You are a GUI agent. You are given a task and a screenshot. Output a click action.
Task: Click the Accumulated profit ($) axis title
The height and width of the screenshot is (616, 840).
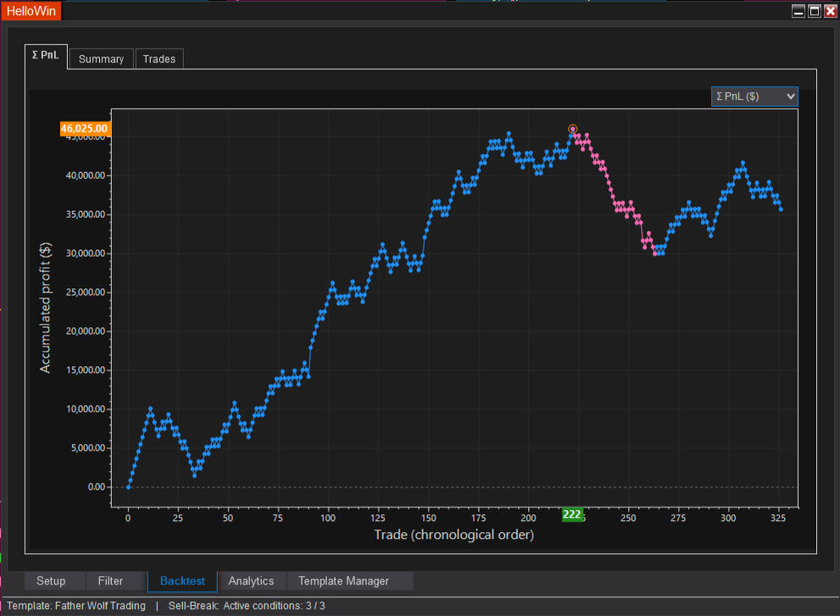tap(45, 307)
